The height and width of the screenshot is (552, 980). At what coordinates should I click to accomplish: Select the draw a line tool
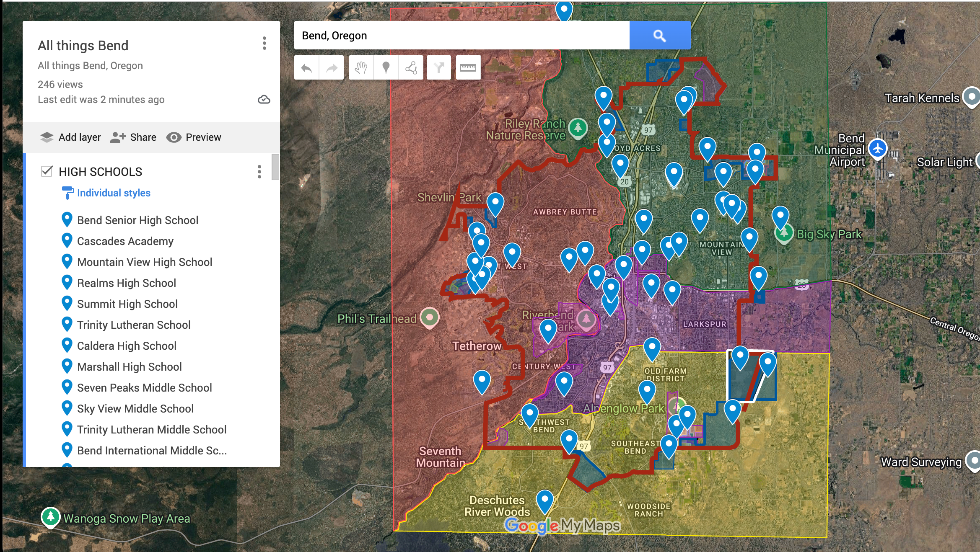pyautogui.click(x=411, y=68)
